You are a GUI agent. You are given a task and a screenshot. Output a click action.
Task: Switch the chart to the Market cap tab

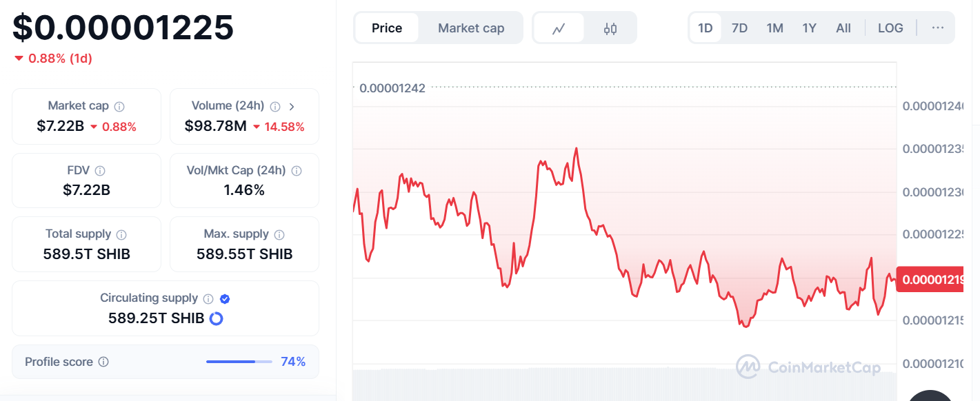tap(471, 28)
